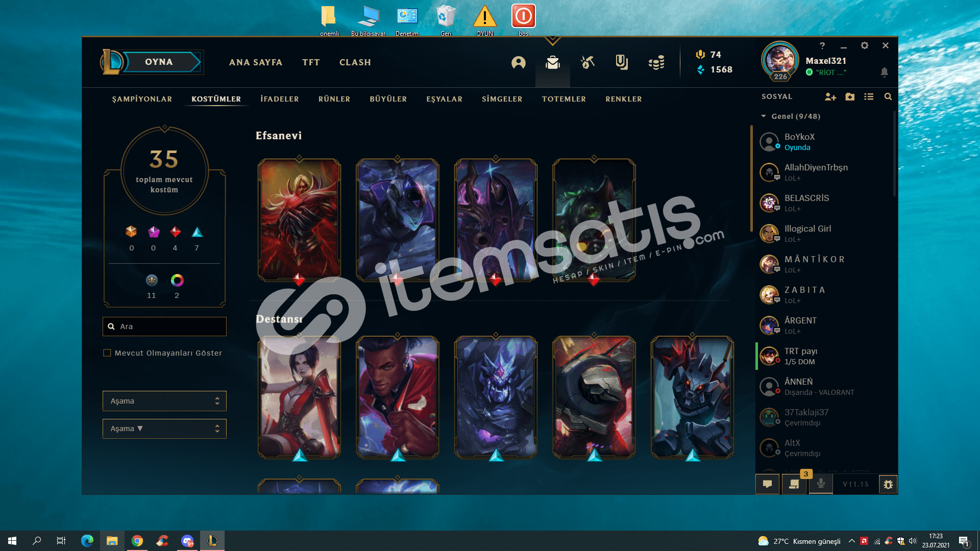980x551 pixels.
Task: Switch to the İFADELER tab
Action: 280,99
